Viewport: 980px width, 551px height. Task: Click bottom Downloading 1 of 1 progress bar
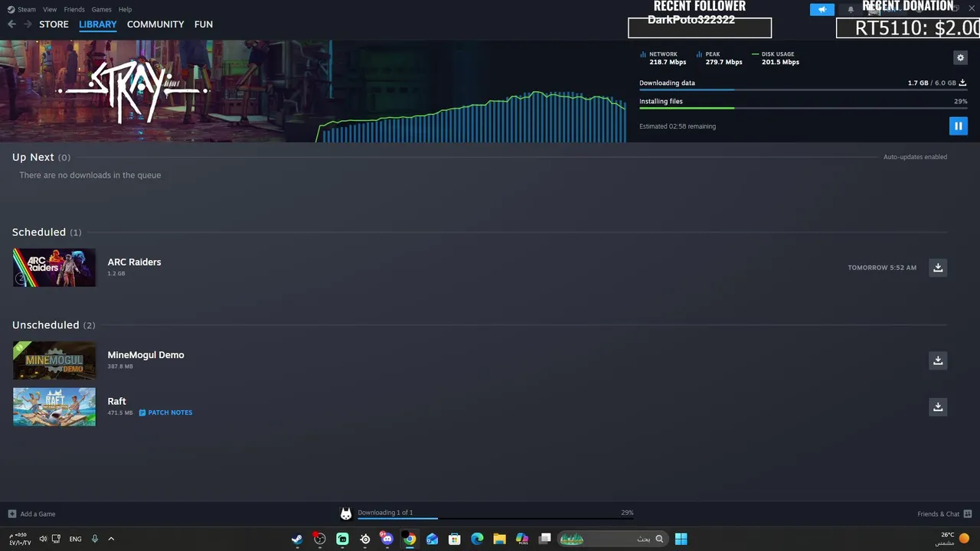495,519
